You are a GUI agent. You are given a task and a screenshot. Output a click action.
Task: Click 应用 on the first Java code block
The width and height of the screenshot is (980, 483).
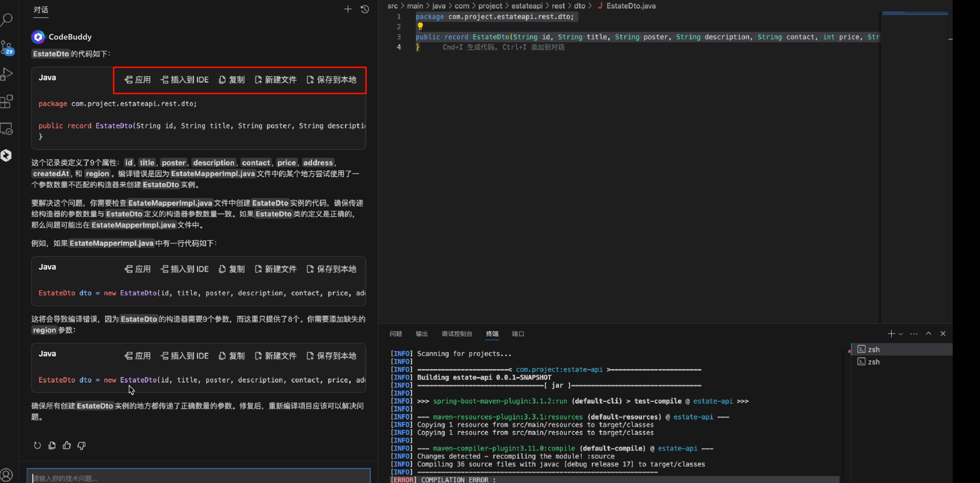point(138,80)
